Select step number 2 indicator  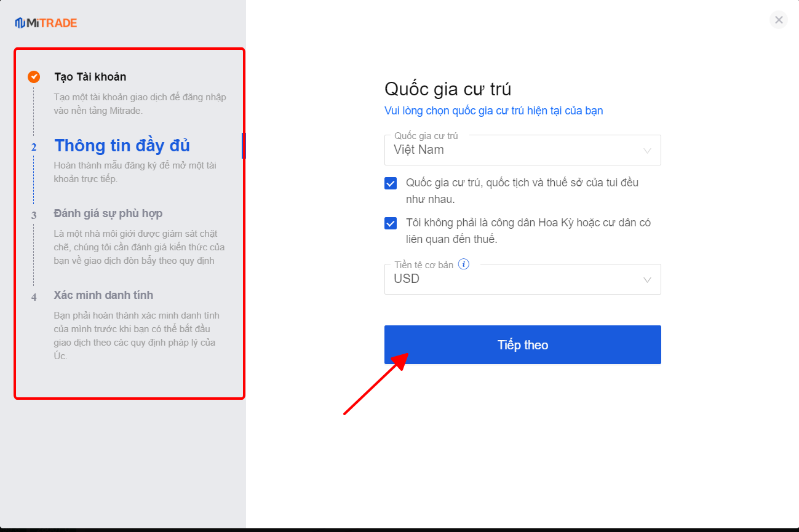[34, 147]
